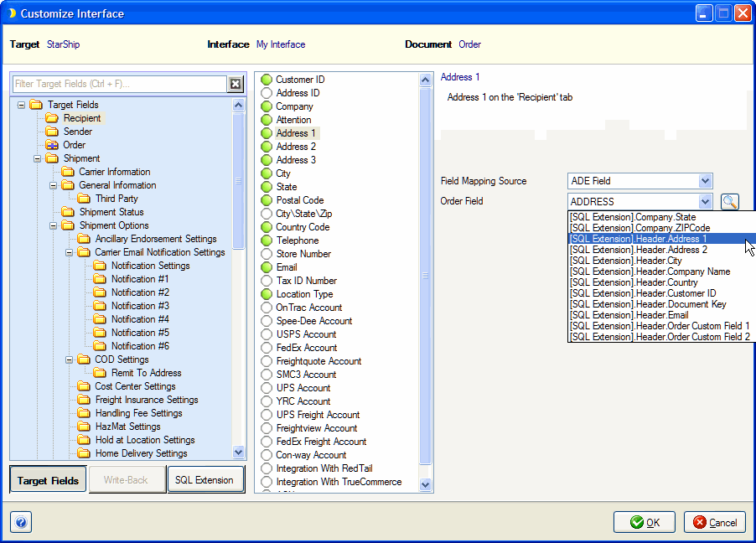756x543 pixels.
Task: Click the empty status circle for Address ID
Action: click(267, 92)
